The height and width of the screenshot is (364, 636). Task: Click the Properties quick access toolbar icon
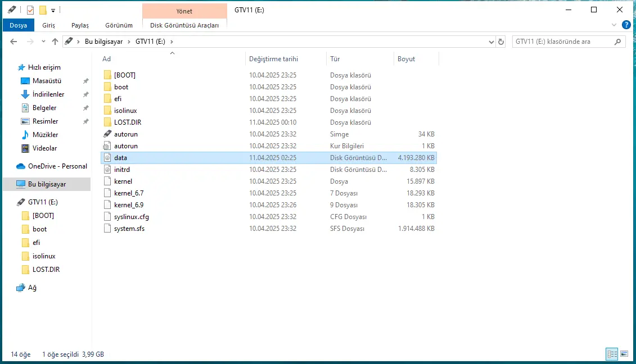click(x=30, y=10)
